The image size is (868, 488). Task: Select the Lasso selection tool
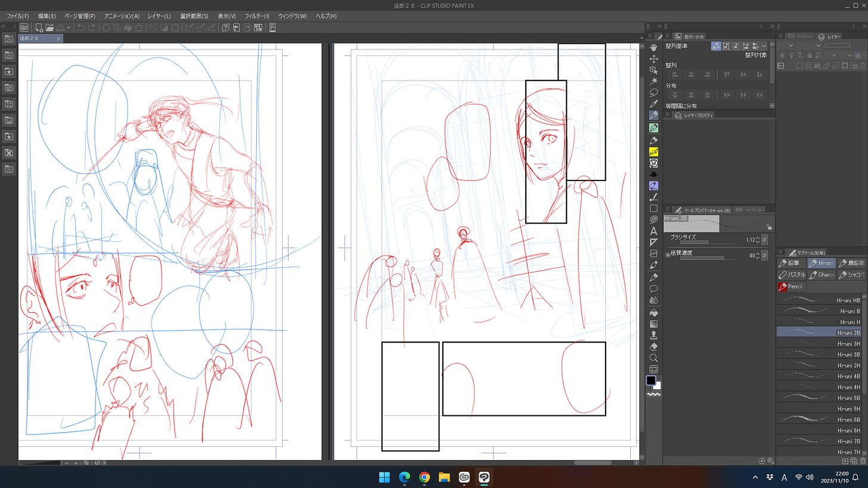pos(653,92)
